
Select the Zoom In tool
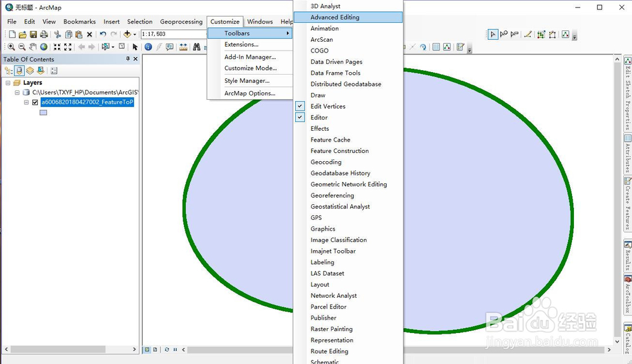click(11, 47)
